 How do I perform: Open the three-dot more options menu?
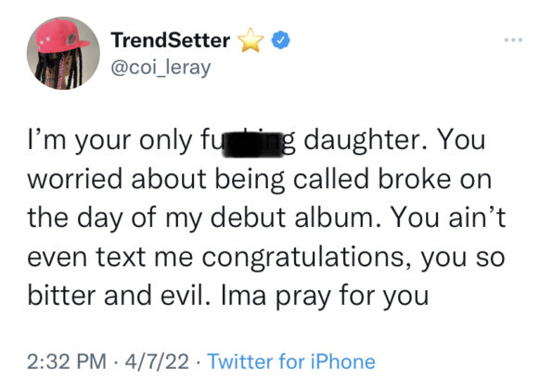point(513,40)
